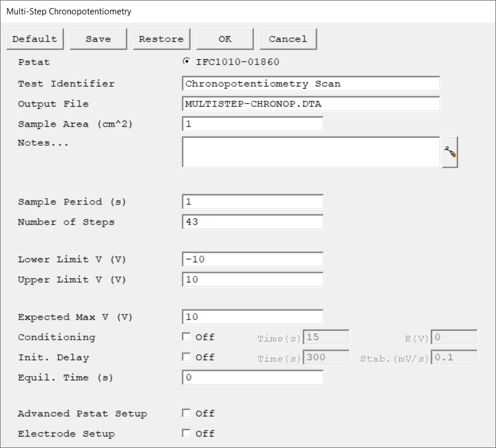Focus the Sample Area input
This screenshot has height=448, width=496.
[253, 124]
